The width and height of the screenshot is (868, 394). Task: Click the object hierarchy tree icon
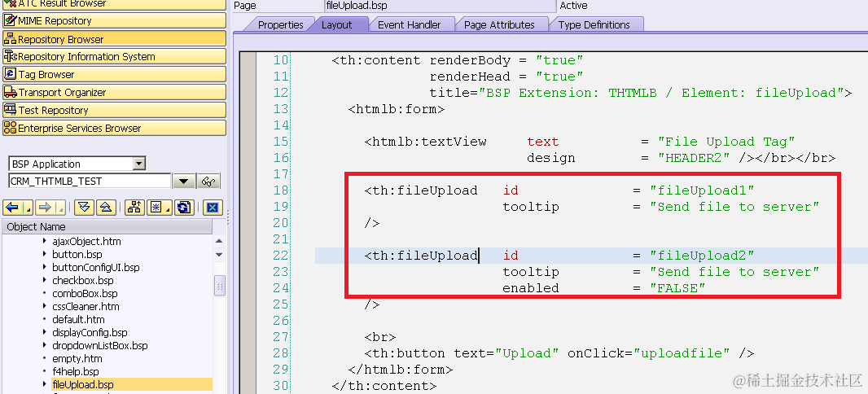(134, 208)
